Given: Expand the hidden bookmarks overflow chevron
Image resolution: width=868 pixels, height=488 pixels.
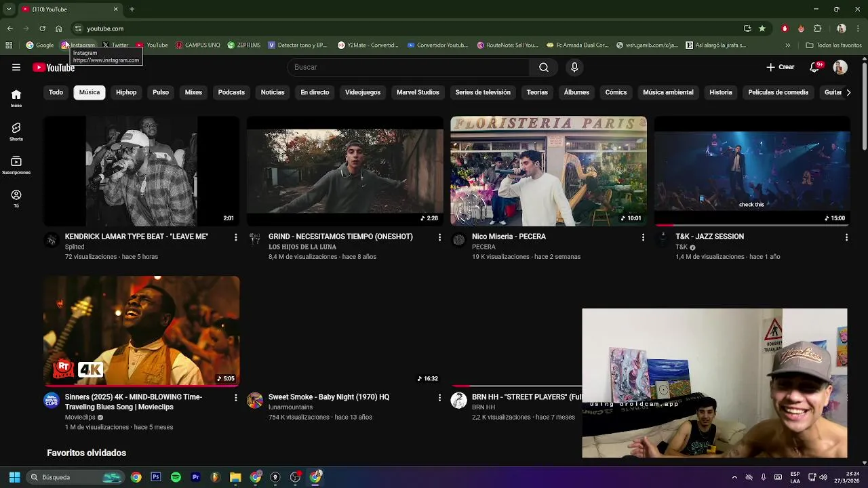Looking at the screenshot, I should 787,45.
